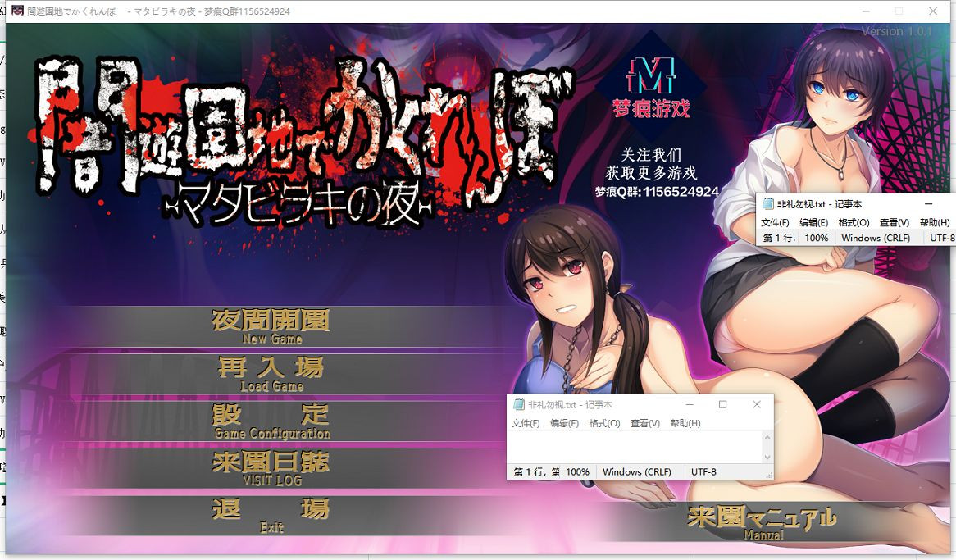The image size is (956, 560).
Task: Start a New Game from the menu
Action: 271,327
